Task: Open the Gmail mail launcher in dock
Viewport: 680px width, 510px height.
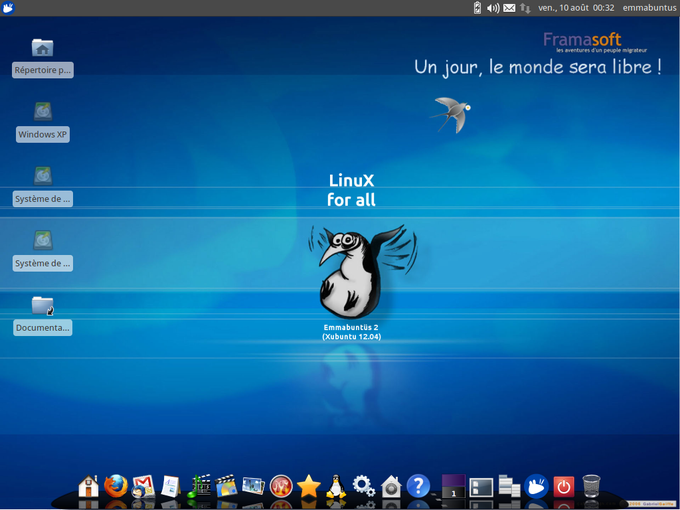Action: [x=143, y=486]
